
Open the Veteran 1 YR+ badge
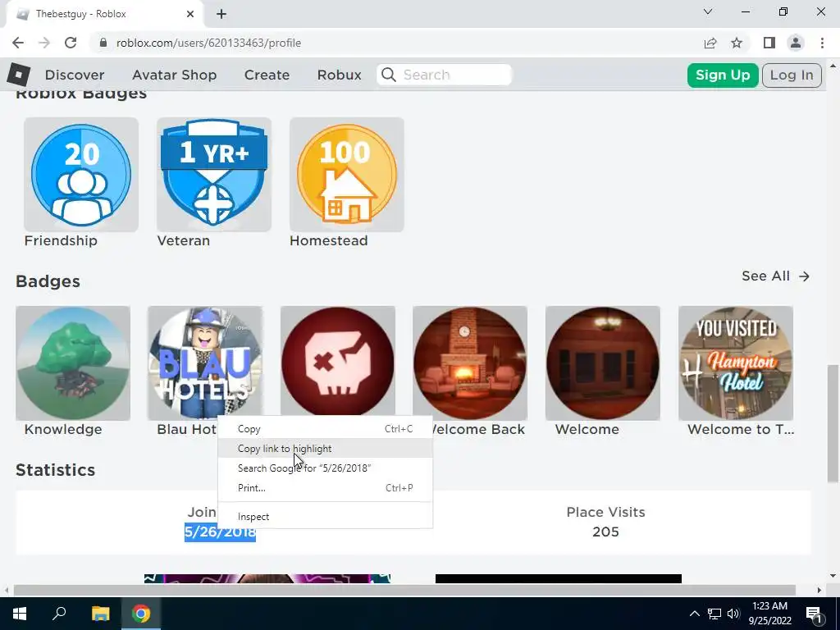coord(214,175)
